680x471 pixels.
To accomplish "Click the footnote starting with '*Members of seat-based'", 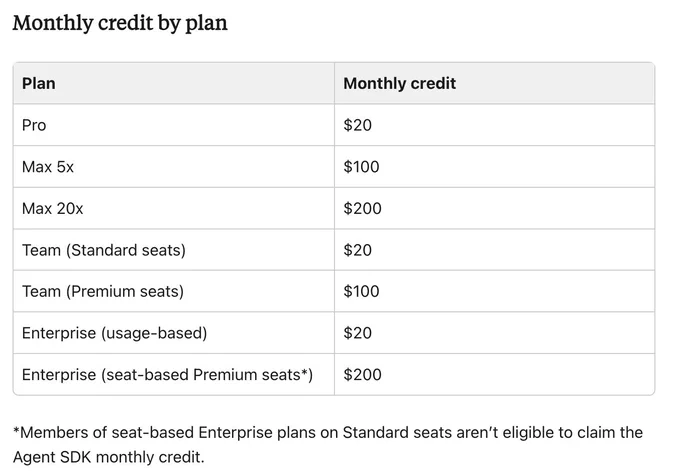I will click(x=328, y=445).
